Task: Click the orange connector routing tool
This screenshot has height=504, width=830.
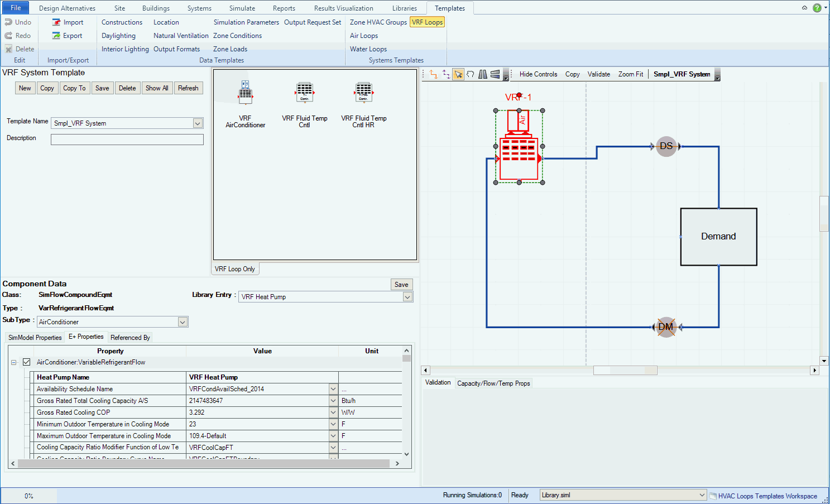Action: (x=434, y=74)
